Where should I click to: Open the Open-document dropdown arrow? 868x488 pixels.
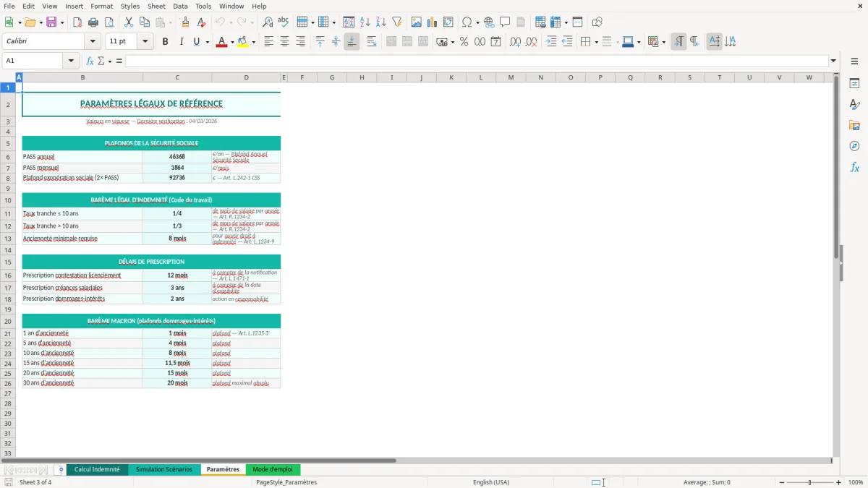(40, 22)
